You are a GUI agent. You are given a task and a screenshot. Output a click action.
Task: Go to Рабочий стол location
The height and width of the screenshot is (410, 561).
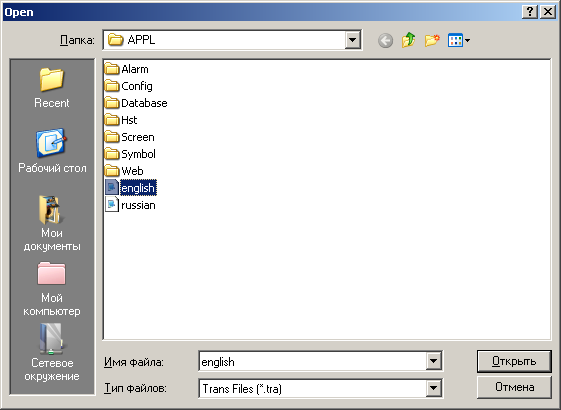click(52, 151)
